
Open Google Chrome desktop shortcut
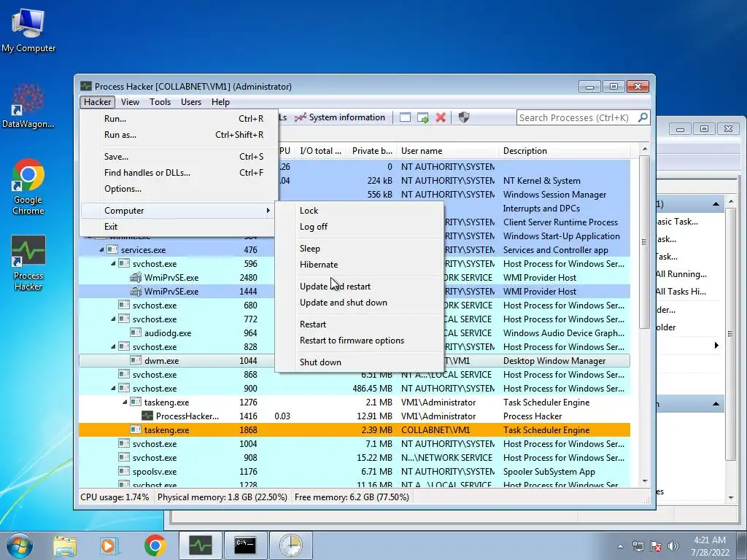pyautogui.click(x=28, y=187)
